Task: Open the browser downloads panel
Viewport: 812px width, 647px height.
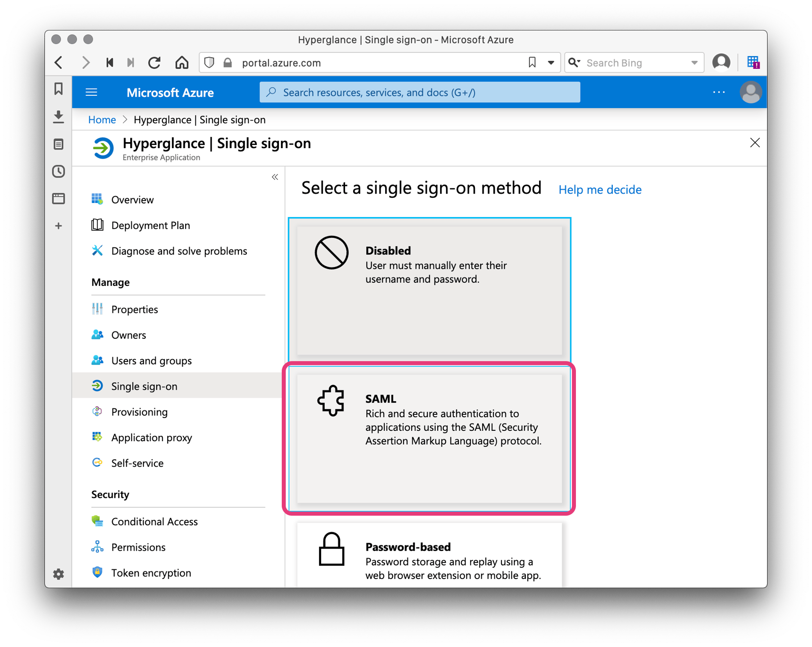Action: pyautogui.click(x=58, y=117)
